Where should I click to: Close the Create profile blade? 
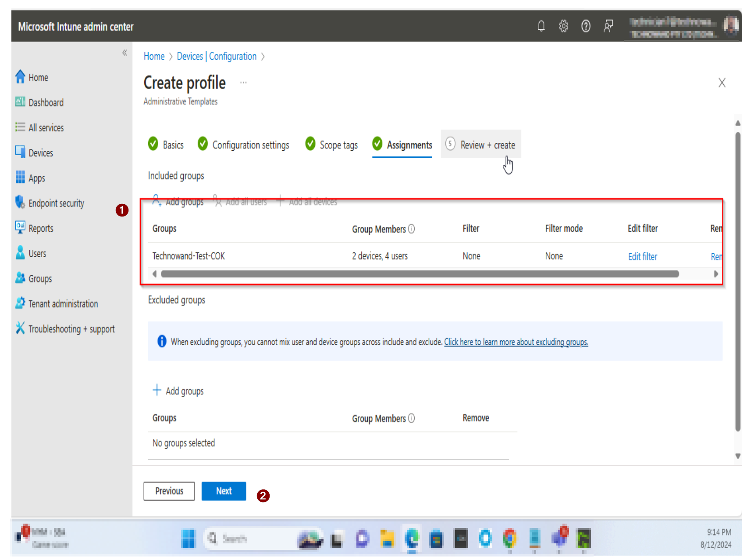pos(722,83)
